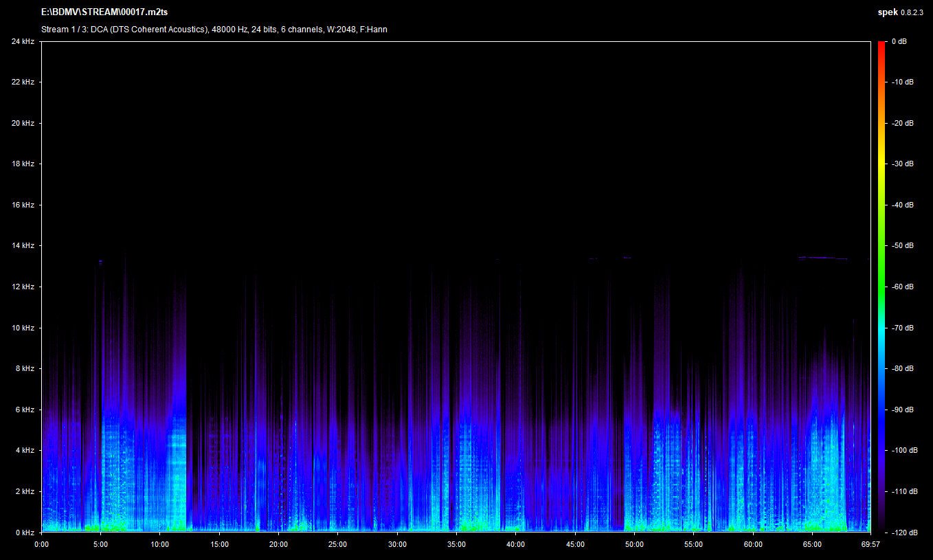Click the red top of the color scale bar
The image size is (933, 560).
point(881,45)
